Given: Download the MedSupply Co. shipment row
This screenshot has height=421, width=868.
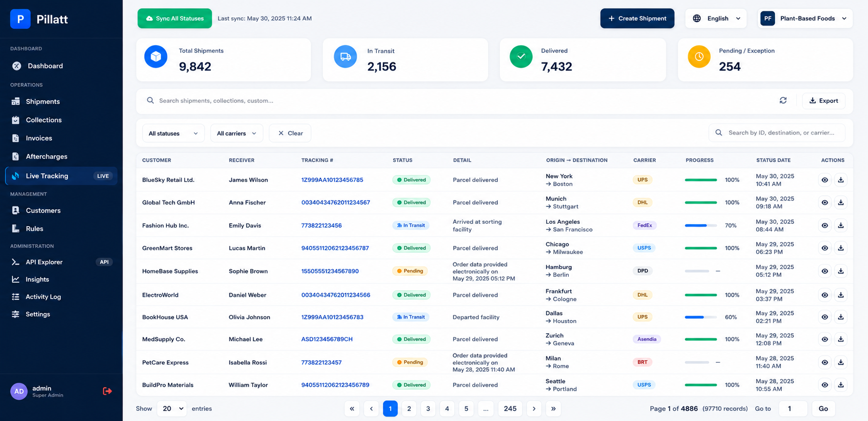Looking at the screenshot, I should click(x=841, y=340).
